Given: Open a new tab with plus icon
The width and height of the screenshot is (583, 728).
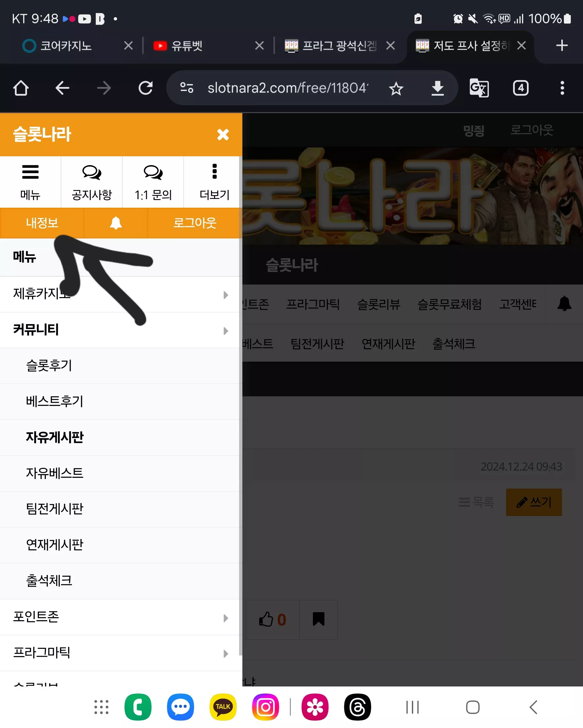Looking at the screenshot, I should 562,45.
